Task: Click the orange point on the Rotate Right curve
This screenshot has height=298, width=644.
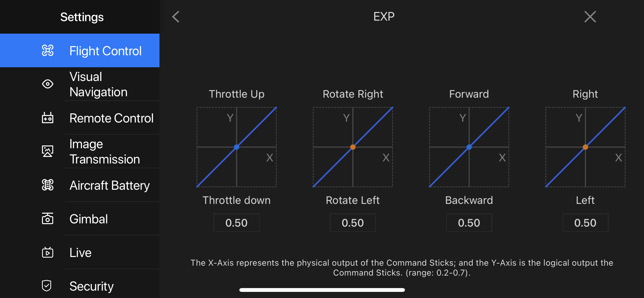Action: (x=353, y=147)
